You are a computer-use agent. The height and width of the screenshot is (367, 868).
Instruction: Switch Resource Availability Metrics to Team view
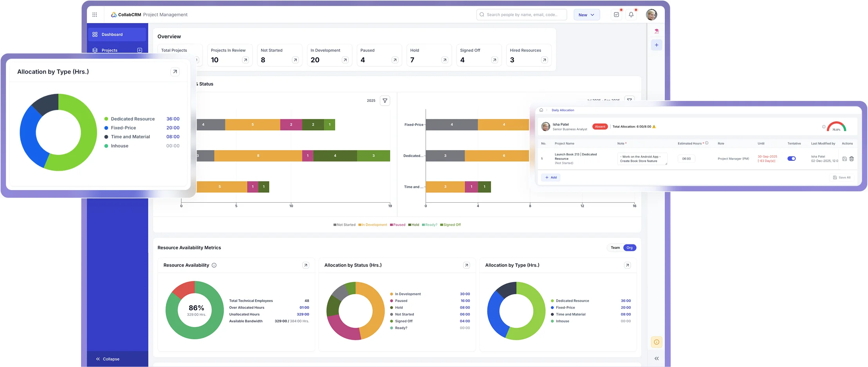615,247
